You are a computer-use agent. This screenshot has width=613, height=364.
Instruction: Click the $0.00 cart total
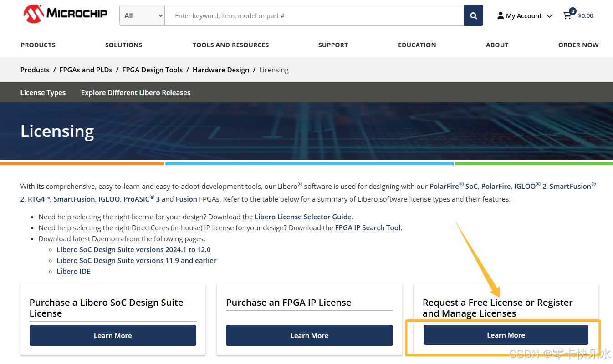pos(586,16)
